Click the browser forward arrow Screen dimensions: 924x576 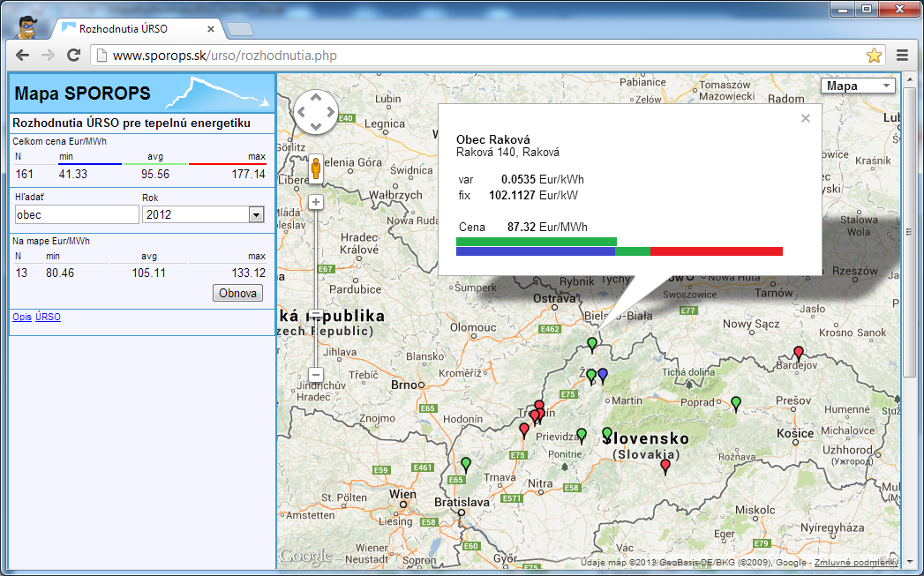(48, 56)
